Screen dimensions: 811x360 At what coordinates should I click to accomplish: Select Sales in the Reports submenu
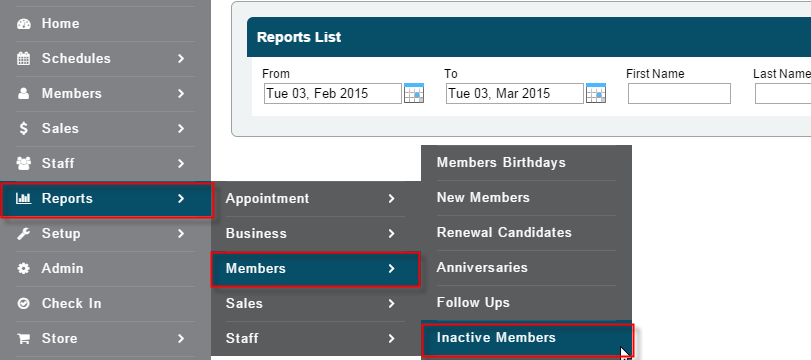(316, 304)
